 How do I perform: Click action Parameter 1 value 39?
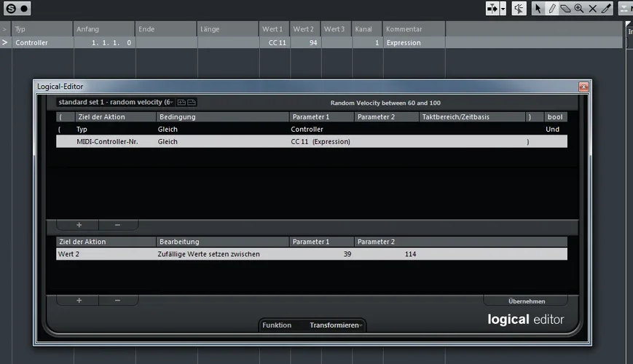point(347,254)
